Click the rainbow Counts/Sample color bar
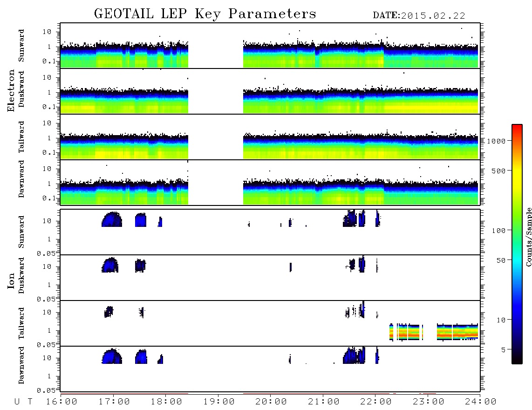This screenshot has height=410, width=532. point(517,244)
